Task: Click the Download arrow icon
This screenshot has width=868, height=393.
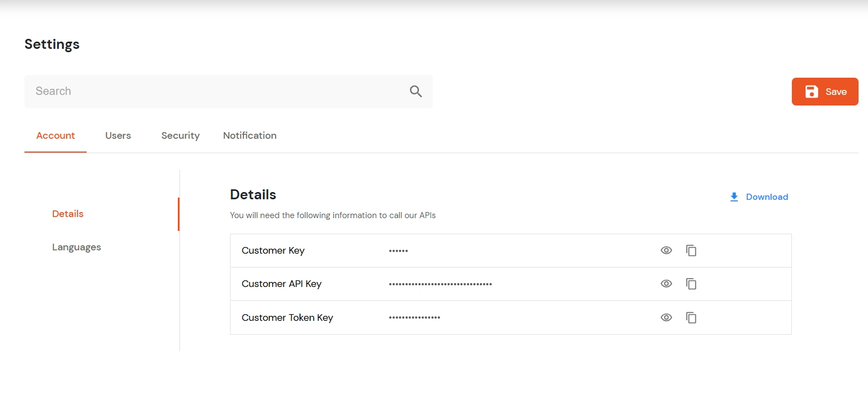Action: [734, 196]
